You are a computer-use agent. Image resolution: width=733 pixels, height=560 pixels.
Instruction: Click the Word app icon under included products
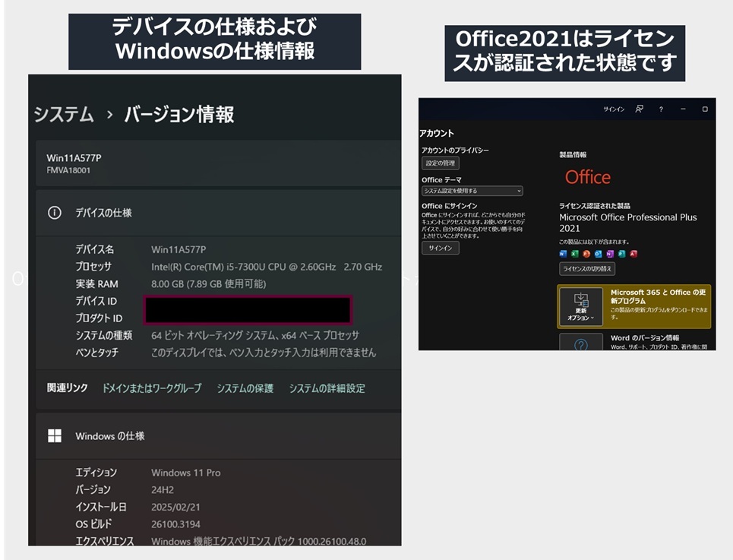[563, 254]
